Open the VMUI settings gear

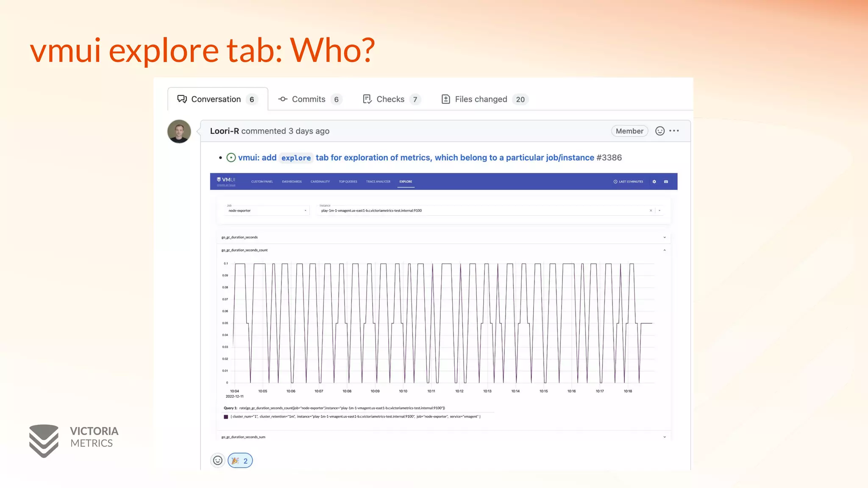pyautogui.click(x=654, y=182)
